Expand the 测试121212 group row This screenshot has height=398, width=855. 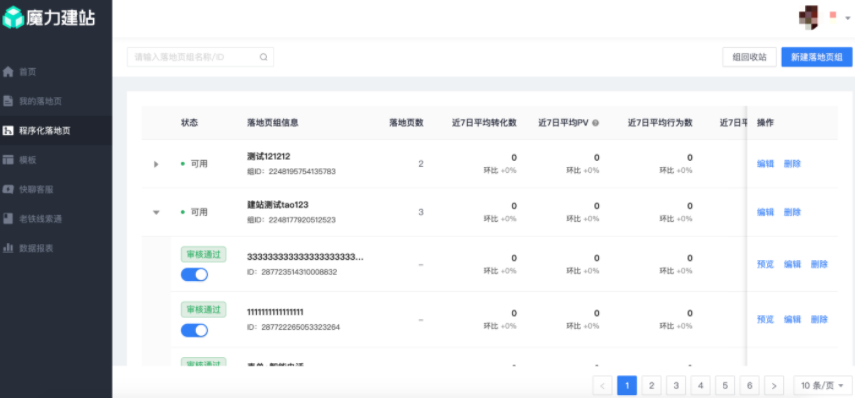pyautogui.click(x=156, y=164)
